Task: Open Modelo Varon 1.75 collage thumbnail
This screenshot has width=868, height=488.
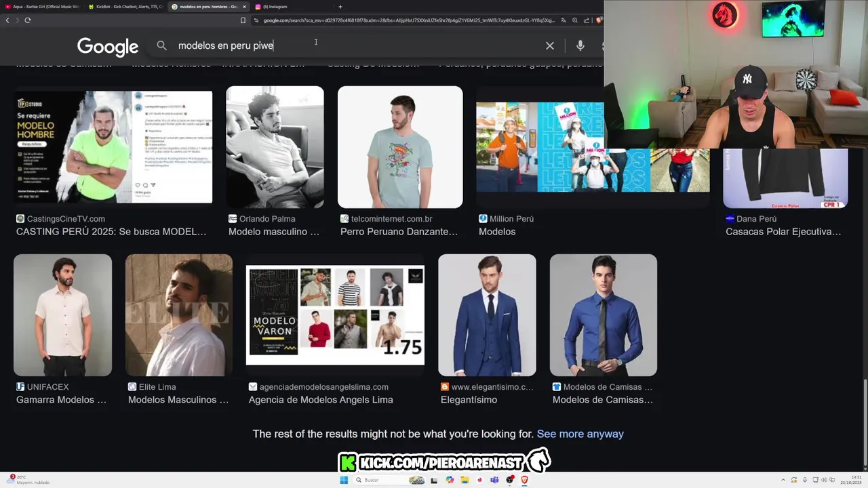Action: pyautogui.click(x=335, y=315)
